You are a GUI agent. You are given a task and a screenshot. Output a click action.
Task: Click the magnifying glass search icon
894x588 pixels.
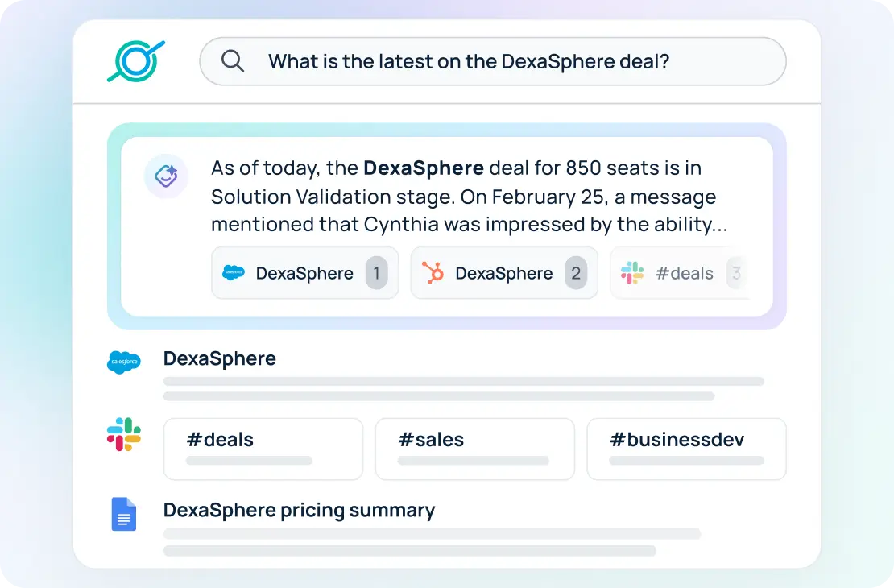233,60
